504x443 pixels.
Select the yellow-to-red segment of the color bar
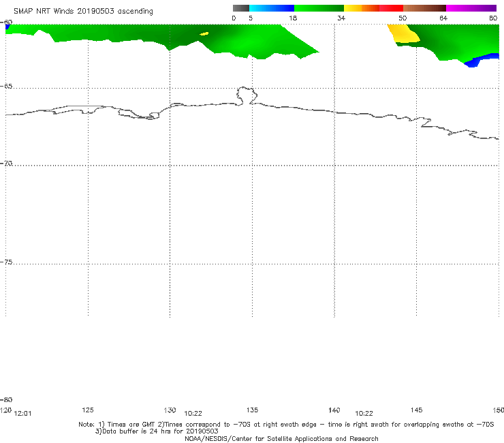[373, 8]
